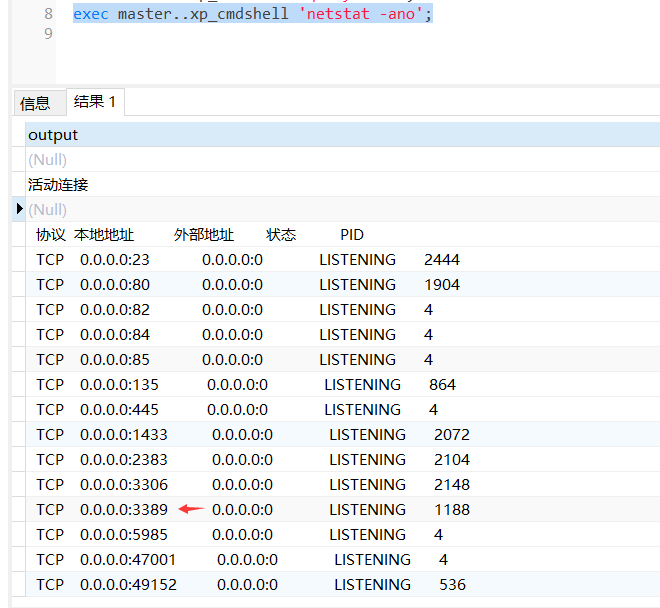Select the 结果 1 tab
This screenshot has width=660, height=608.
tap(94, 102)
